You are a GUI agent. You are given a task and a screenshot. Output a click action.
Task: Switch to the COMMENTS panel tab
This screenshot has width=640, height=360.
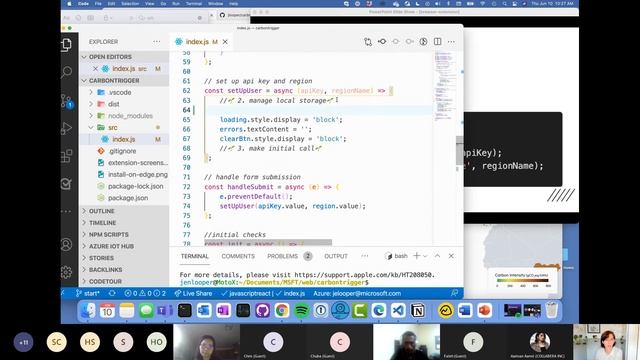[238, 256]
